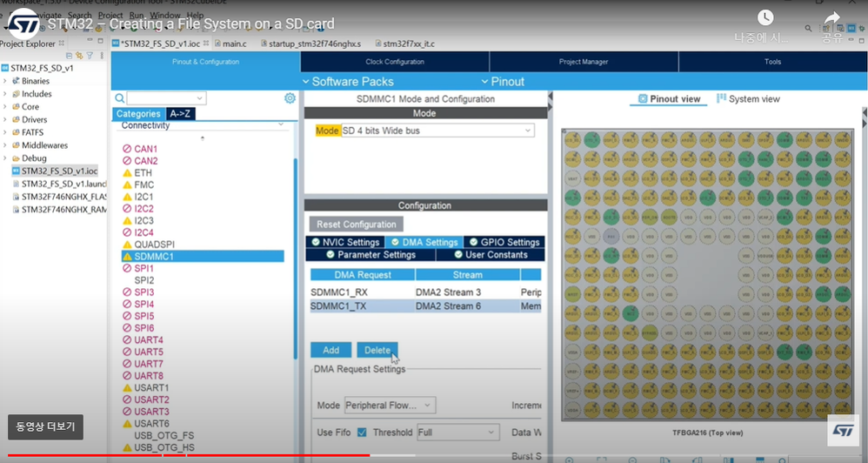Seek on the red video progress bar
Viewport: 868px width, 463px height.
point(188,456)
